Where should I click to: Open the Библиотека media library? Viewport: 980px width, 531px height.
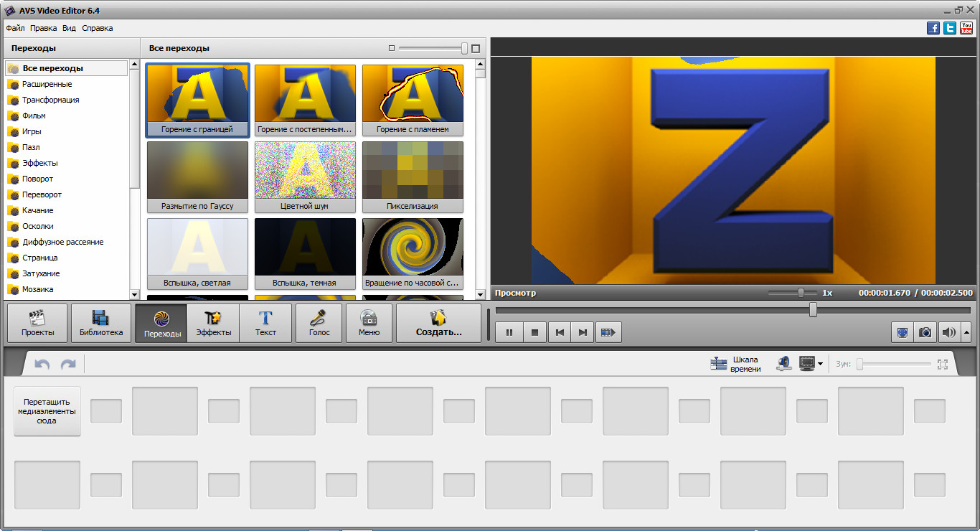101,323
